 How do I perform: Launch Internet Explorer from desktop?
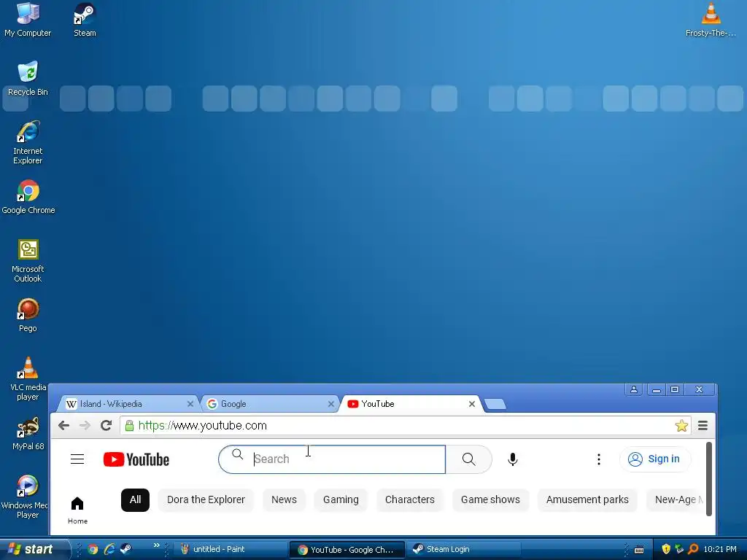pos(28,142)
